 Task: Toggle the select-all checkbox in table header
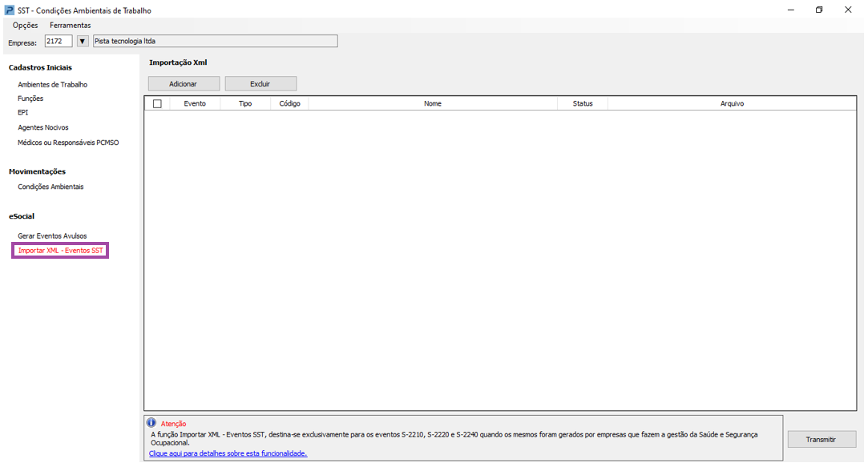pos(157,103)
